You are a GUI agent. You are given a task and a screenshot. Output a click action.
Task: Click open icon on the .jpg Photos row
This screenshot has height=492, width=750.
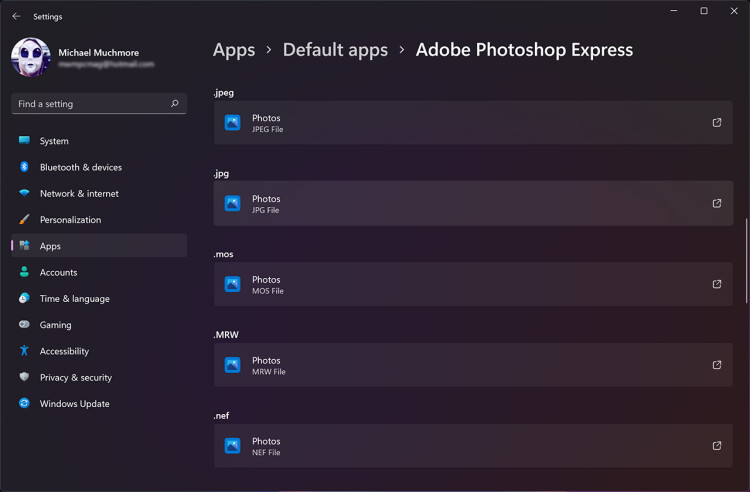point(716,204)
